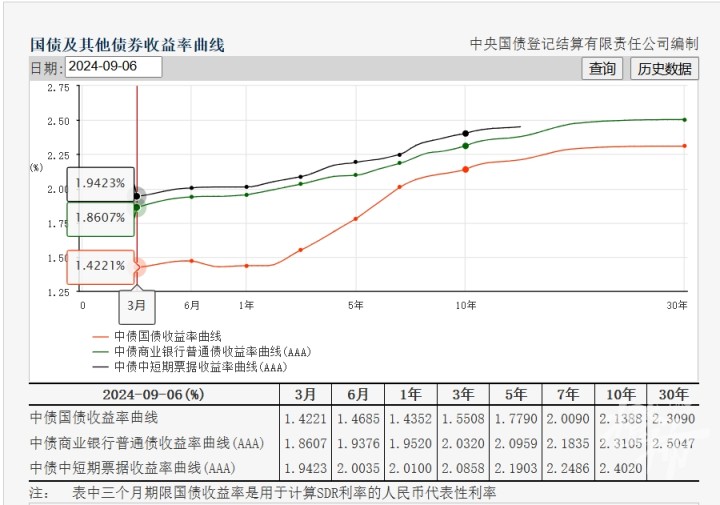Click table cell value 1.7790
This screenshot has height=505, width=720.
pyautogui.click(x=516, y=419)
